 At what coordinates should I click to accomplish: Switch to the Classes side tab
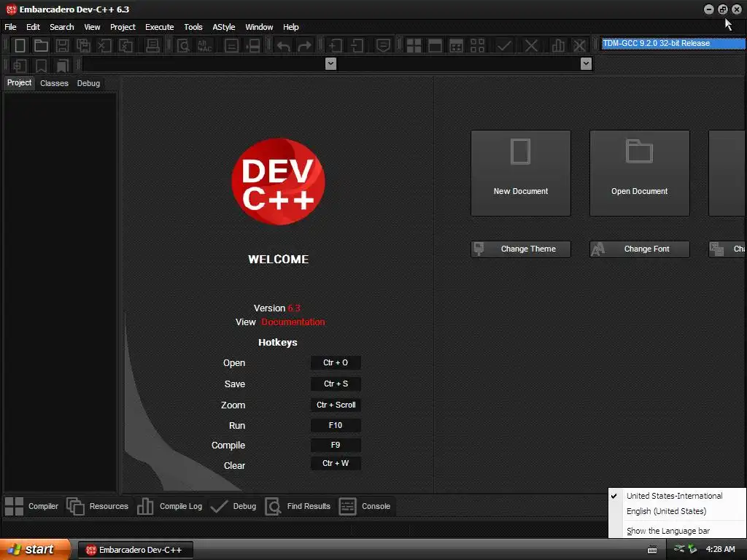[54, 83]
